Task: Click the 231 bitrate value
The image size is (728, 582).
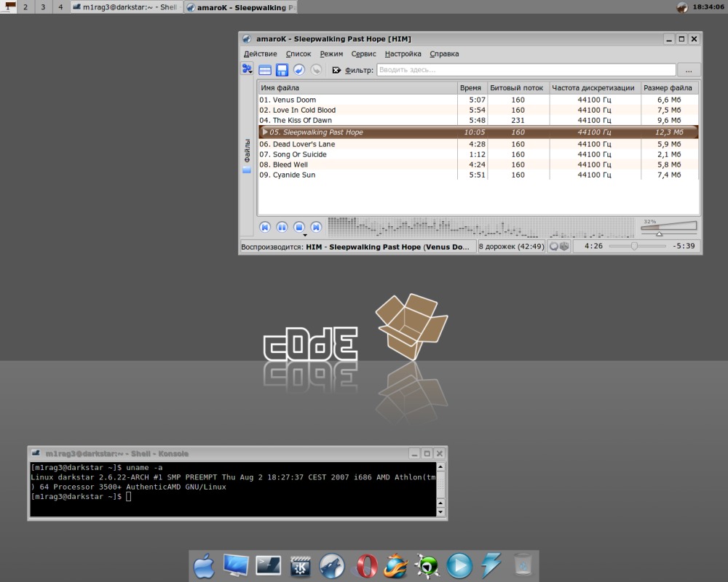Action: pos(518,120)
